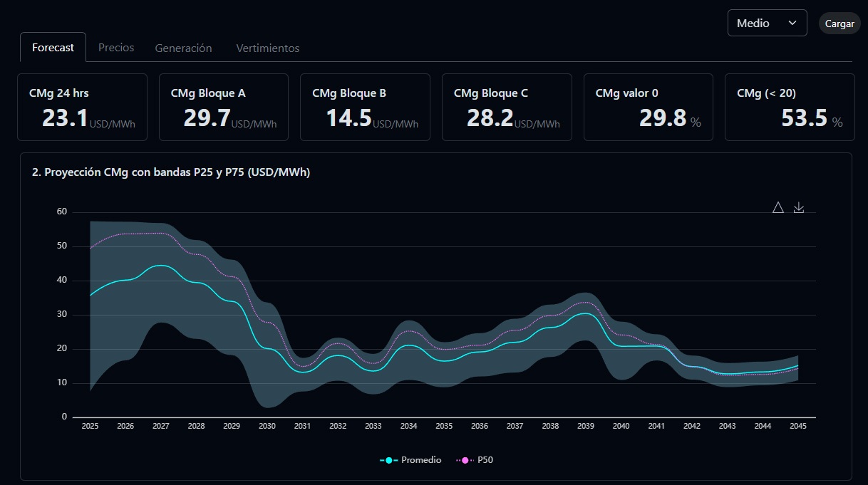868x485 pixels.
Task: Click the CMg Bloque B value 14.5
Action: 349,118
